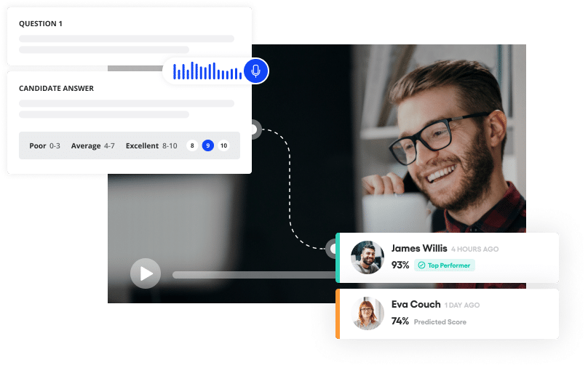
Task: Click the Average 4-7 rating label
Action: click(x=93, y=145)
